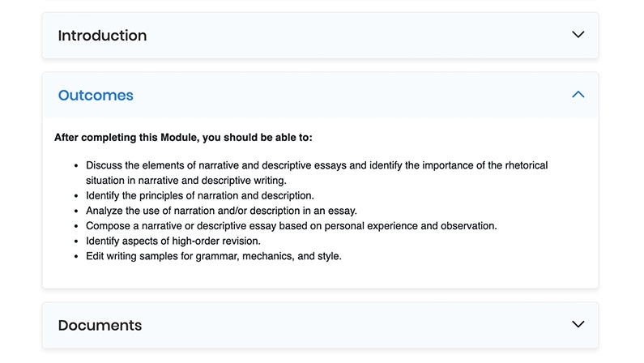This screenshot has height=363, width=644.
Task: Toggle the blue Outcomes accordion title
Action: (x=96, y=96)
